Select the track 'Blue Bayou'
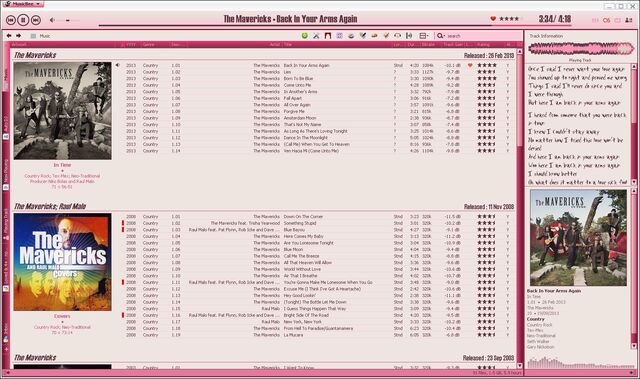 point(294,230)
